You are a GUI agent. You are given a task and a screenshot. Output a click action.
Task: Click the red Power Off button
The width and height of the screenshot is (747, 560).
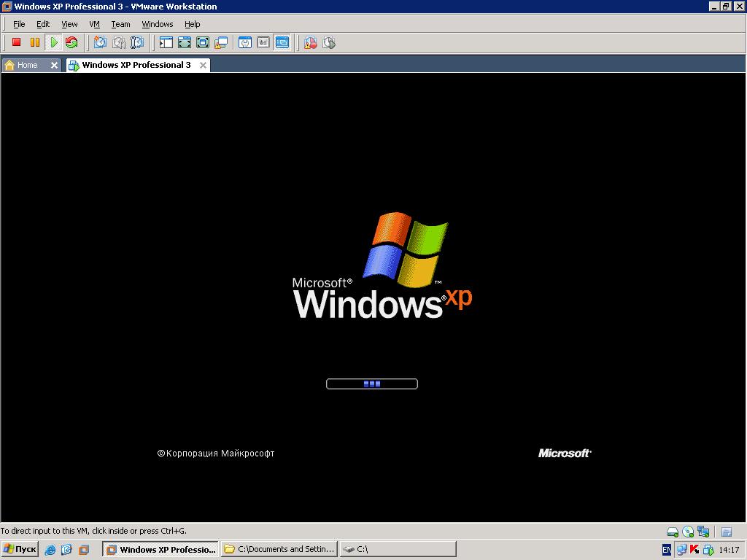point(16,42)
